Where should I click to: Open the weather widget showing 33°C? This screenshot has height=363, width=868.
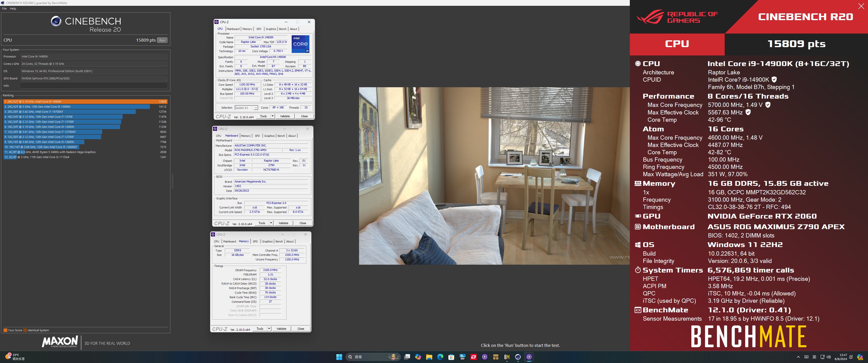point(15,357)
